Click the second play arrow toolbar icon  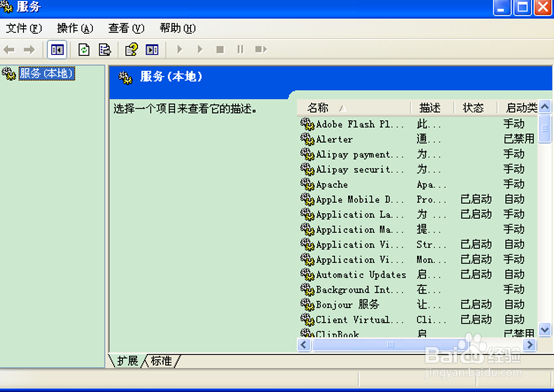pyautogui.click(x=200, y=49)
